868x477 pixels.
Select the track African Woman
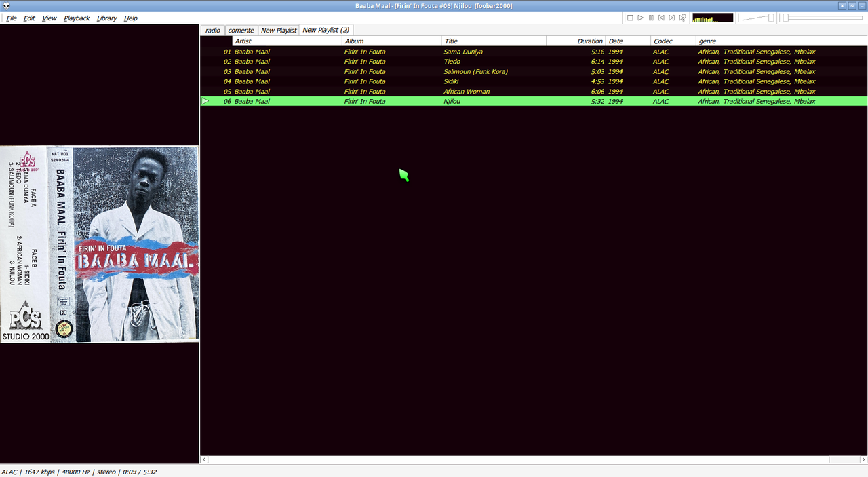[534, 92]
